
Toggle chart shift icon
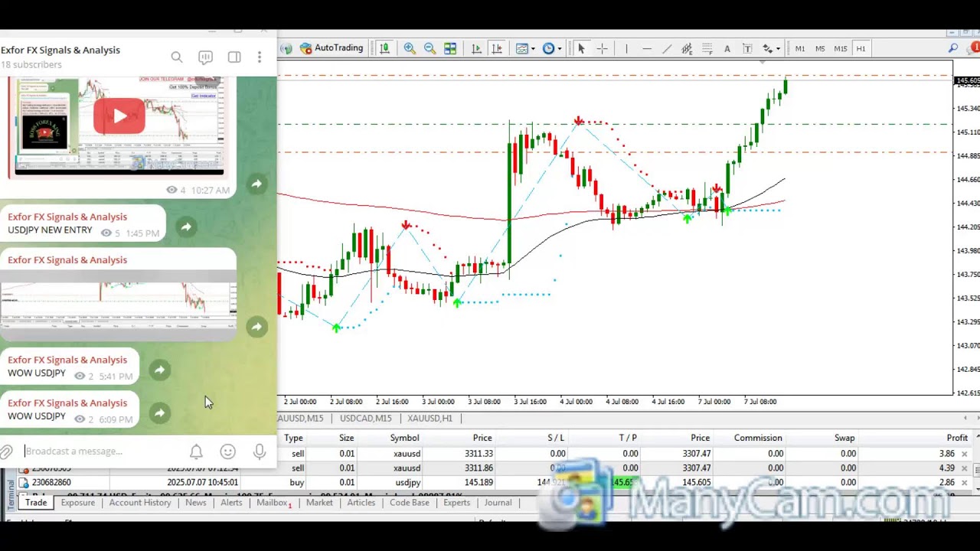pos(497,48)
